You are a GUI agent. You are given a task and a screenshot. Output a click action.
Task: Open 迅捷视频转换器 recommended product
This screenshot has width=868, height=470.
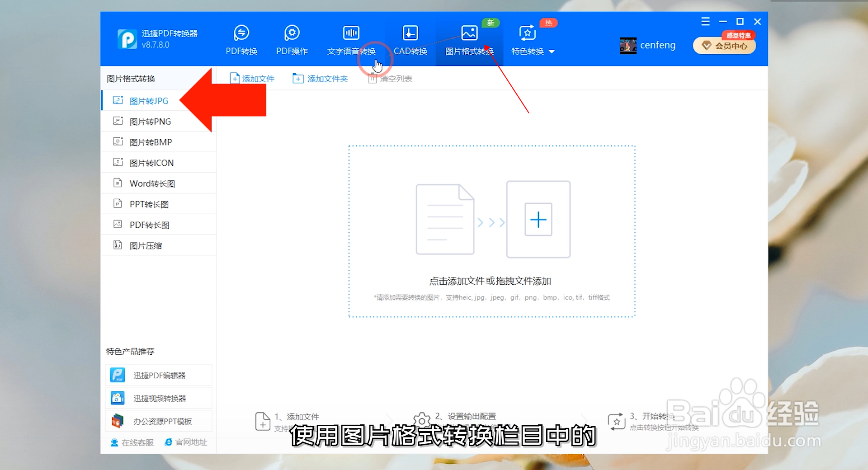pyautogui.click(x=159, y=398)
